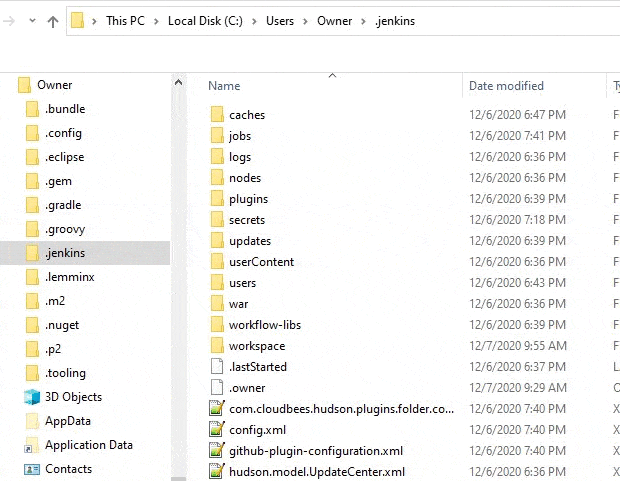
Task: Select .gradle folder in navigation tree
Action: coord(63,205)
